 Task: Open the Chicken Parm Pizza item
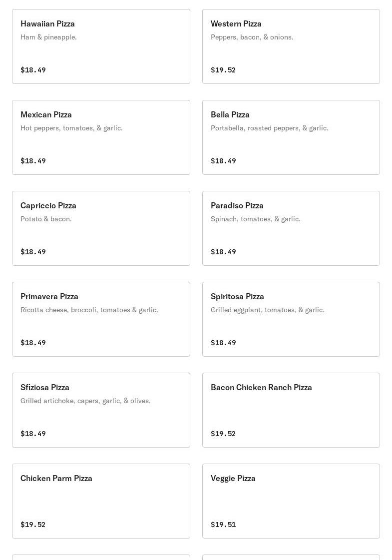tap(101, 501)
